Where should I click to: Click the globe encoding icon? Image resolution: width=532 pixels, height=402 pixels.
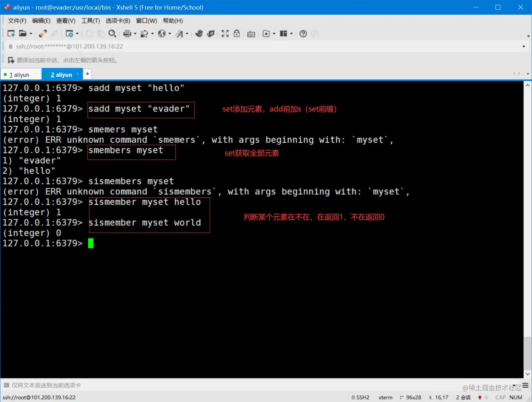162,34
